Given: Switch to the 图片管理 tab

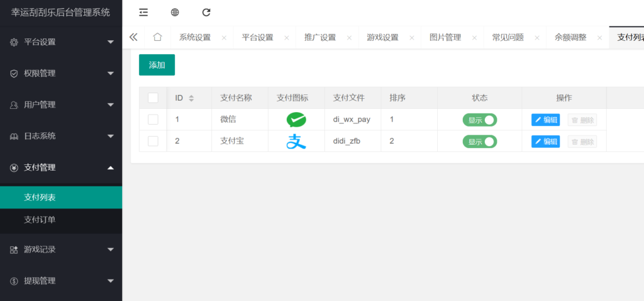Looking at the screenshot, I should (x=445, y=37).
